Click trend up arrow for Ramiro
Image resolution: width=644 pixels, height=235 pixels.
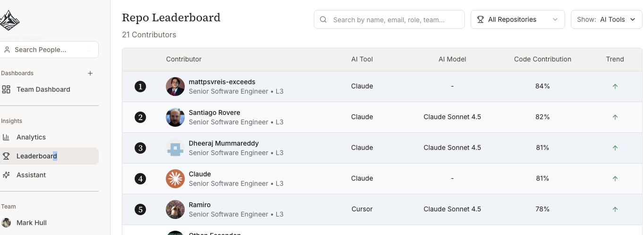(615, 209)
